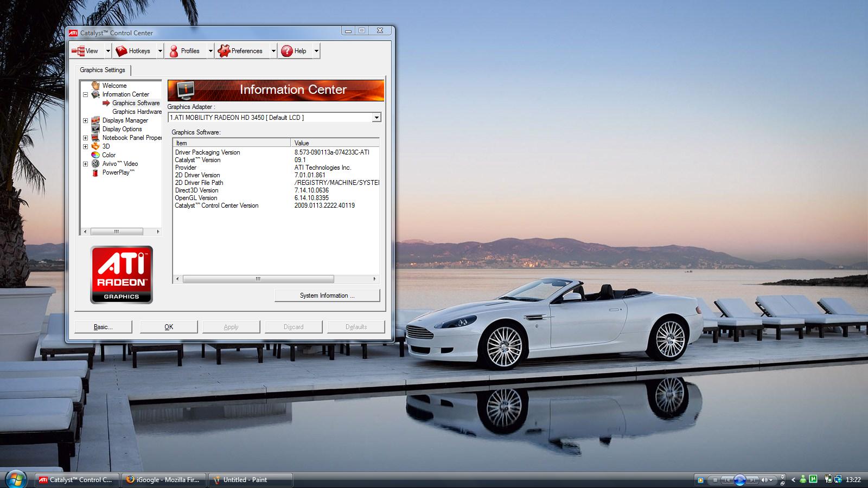868x488 pixels.
Task: Click the Profiles icon
Action: 174,51
